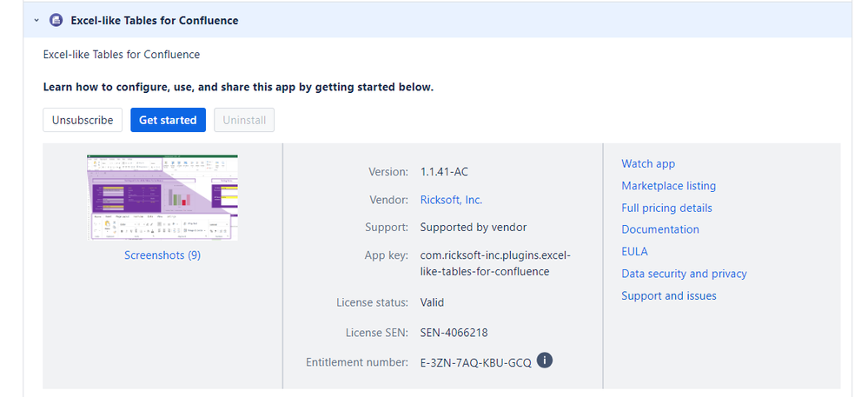Click the version value 1.1.41-AC
This screenshot has width=868, height=397.
click(444, 172)
